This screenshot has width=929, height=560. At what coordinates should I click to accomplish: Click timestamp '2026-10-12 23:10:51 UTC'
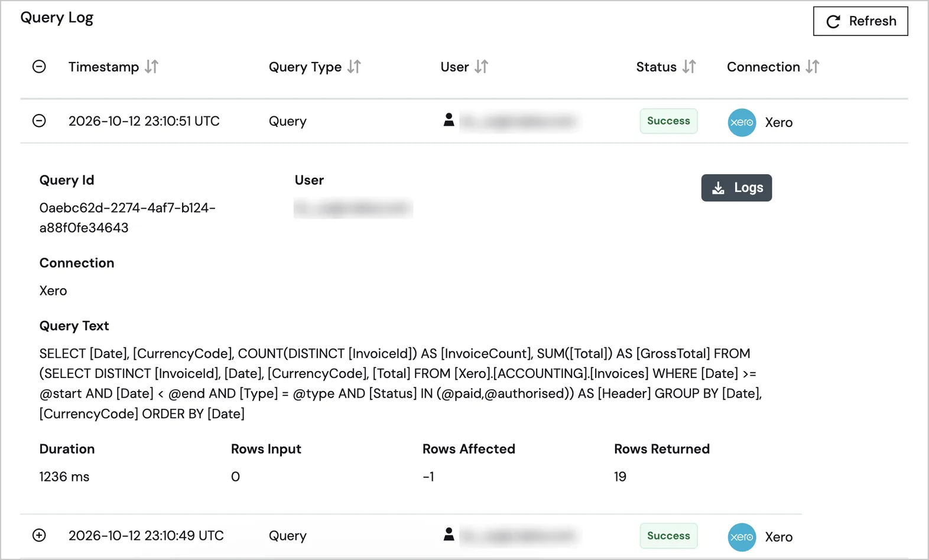point(144,121)
